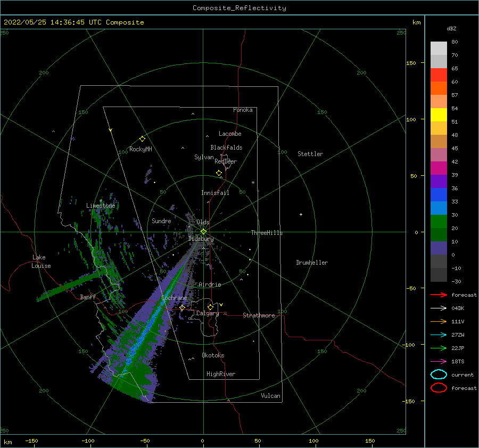Image resolution: width=479 pixels, height=448 pixels.
Task: Click the Lake Louise label
Action: (41, 262)
